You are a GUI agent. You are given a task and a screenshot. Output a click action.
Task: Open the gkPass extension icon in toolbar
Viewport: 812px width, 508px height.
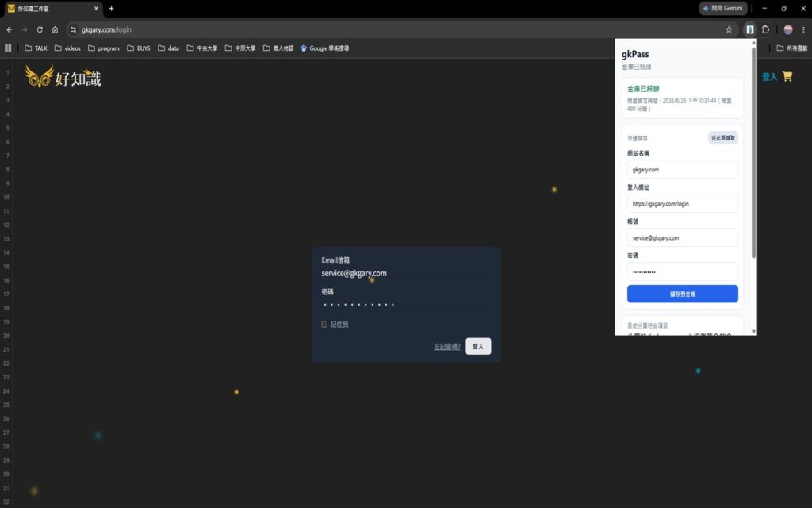click(750, 29)
